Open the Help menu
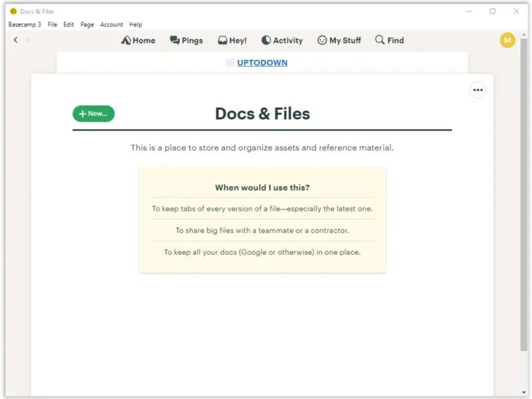The height and width of the screenshot is (399, 532). [136, 25]
